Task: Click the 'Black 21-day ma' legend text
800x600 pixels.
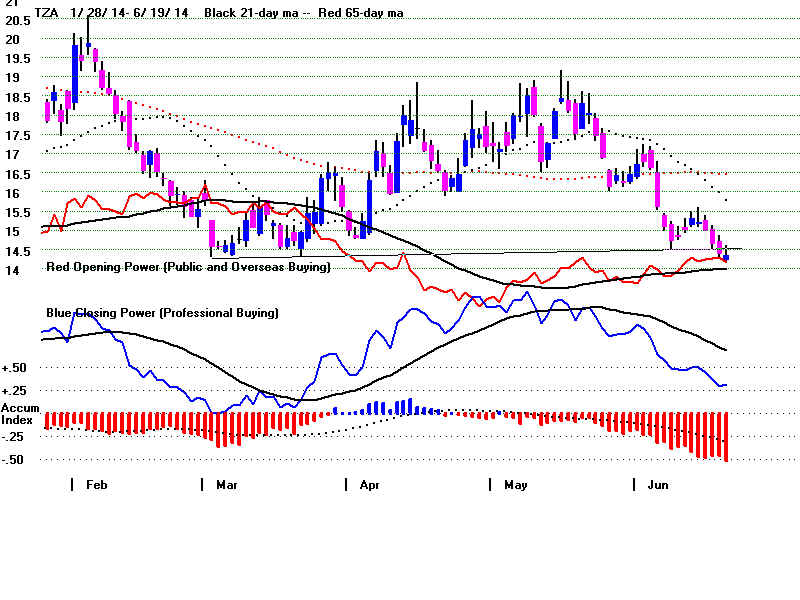Action: (251, 13)
